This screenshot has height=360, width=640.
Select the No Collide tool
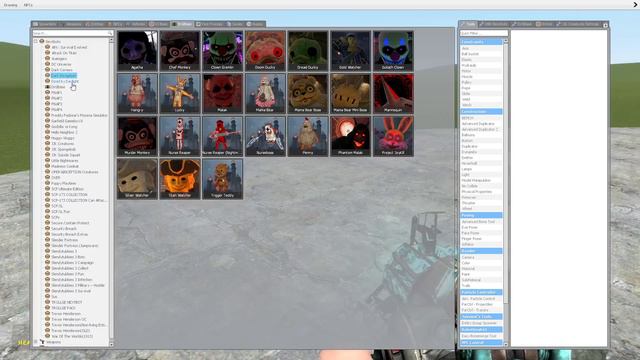pyautogui.click(x=481, y=186)
